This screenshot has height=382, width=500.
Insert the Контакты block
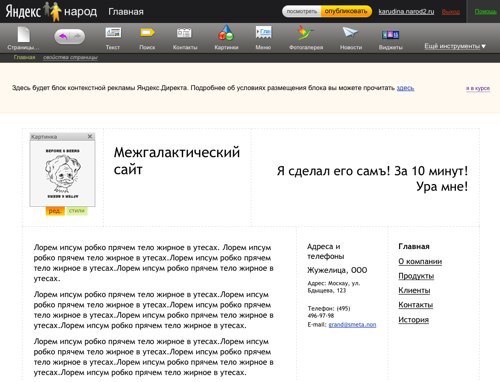click(185, 38)
